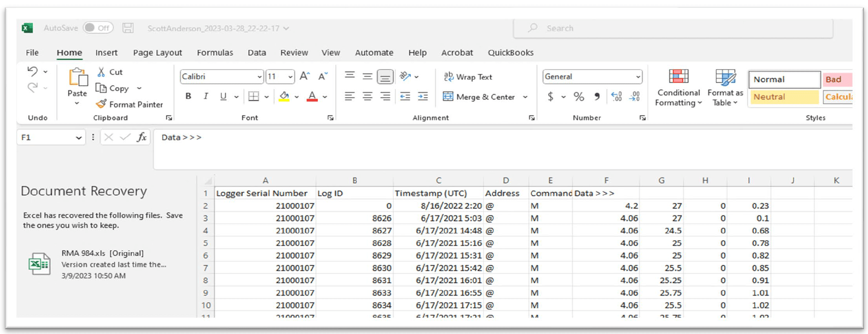Click the Insert Function fx icon

pyautogui.click(x=142, y=137)
